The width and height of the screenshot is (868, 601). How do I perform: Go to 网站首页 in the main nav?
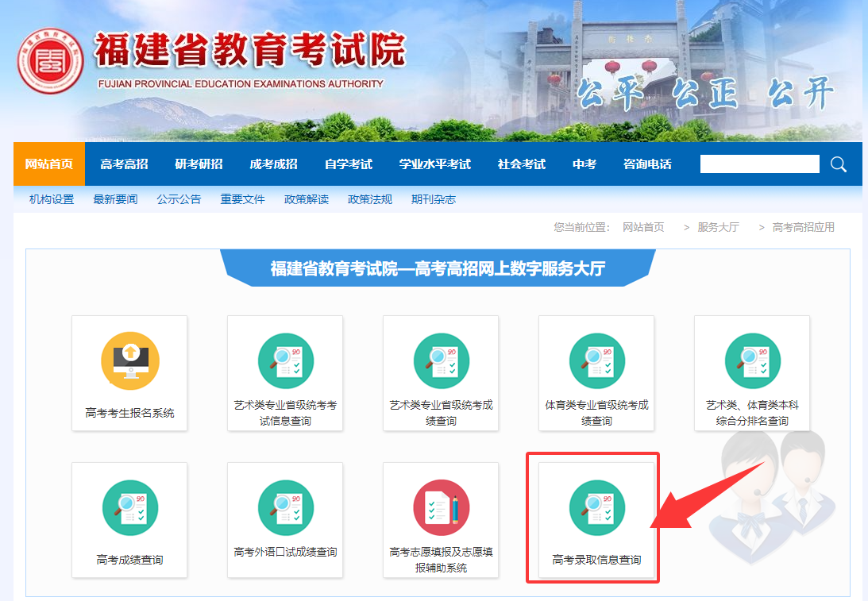pyautogui.click(x=49, y=164)
